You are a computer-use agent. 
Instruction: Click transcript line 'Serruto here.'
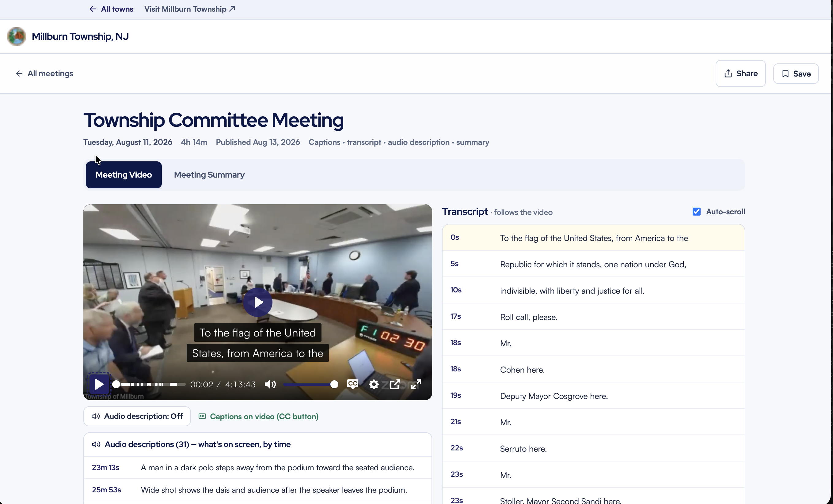click(593, 449)
